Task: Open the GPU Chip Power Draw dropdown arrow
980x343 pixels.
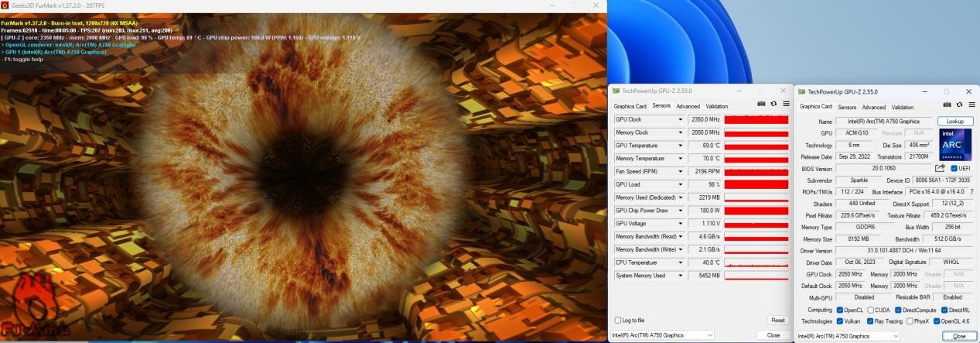Action: (681, 211)
